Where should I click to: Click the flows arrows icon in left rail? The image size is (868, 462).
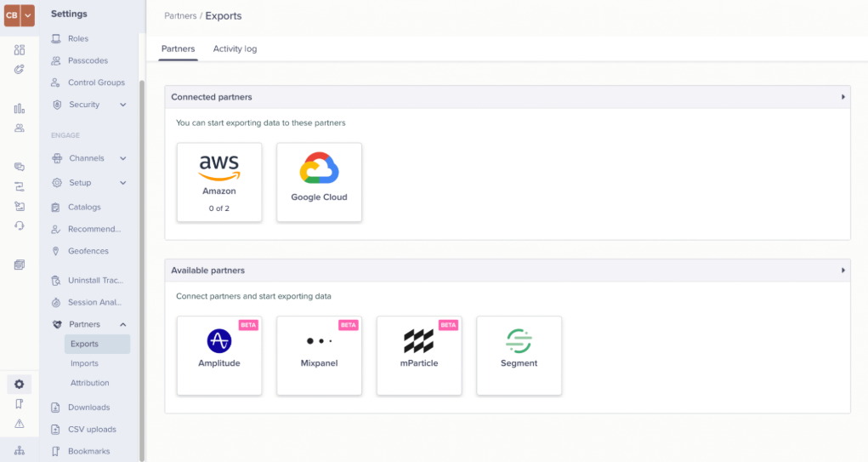point(20,186)
